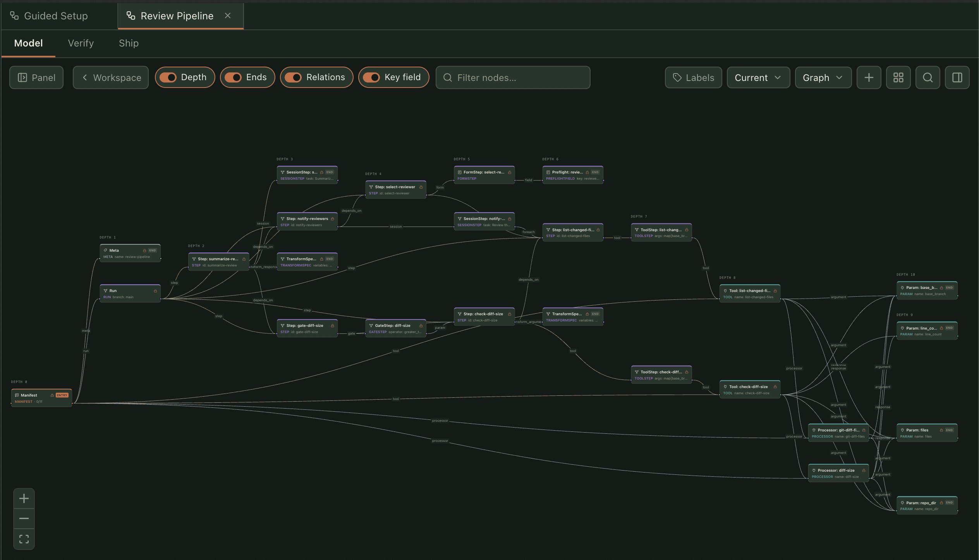
Task: Select the Param: repo_dir node
Action: coord(927,506)
